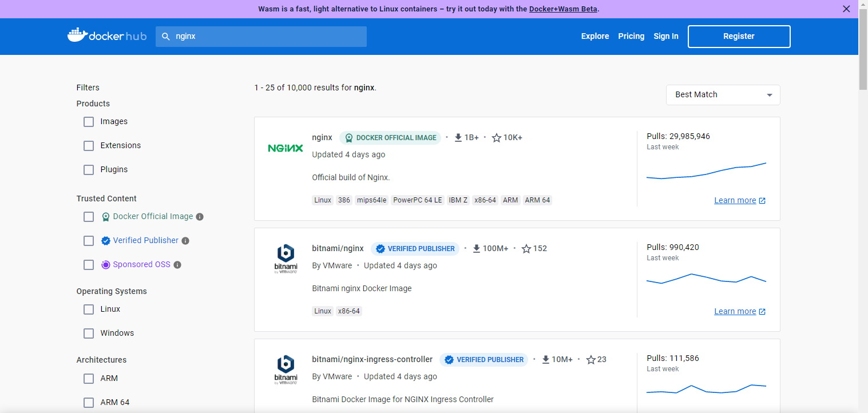868x413 pixels.
Task: Check the Verified Publisher filter
Action: (x=89, y=241)
